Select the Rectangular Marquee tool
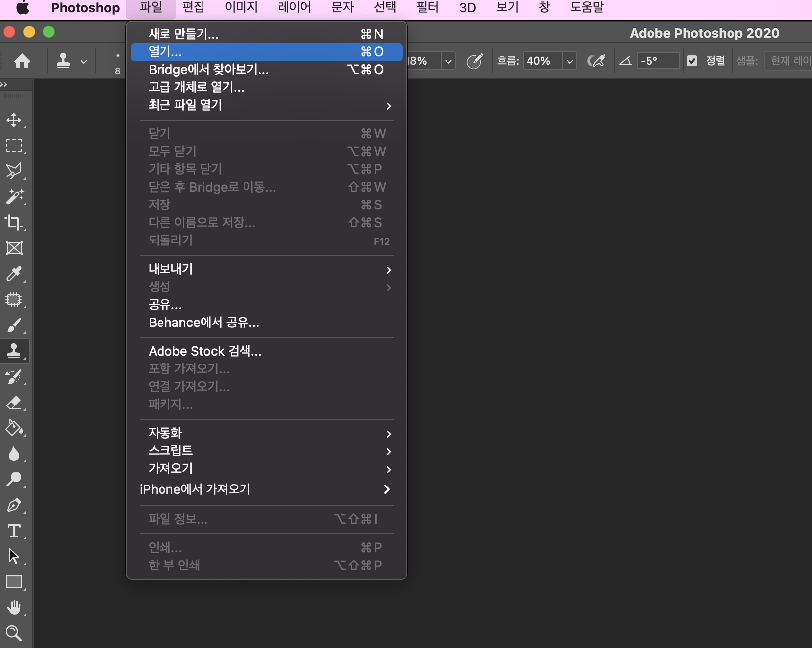Viewport: 812px width, 648px height. pyautogui.click(x=14, y=145)
